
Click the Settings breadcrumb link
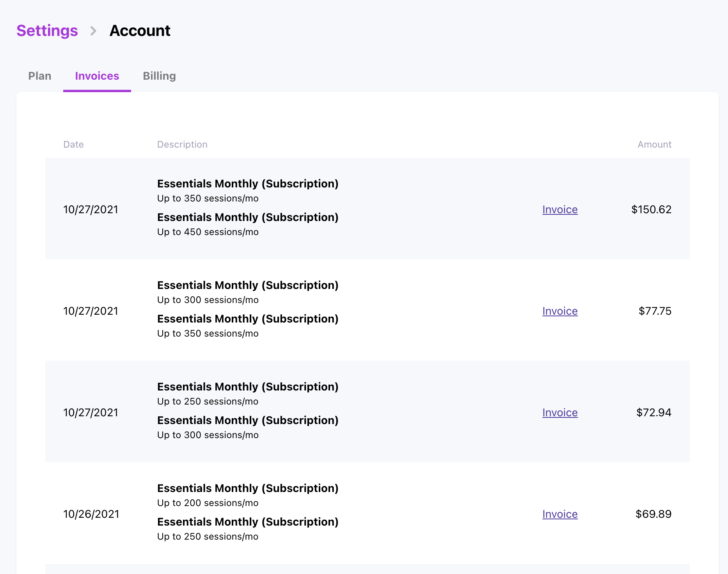point(47,30)
